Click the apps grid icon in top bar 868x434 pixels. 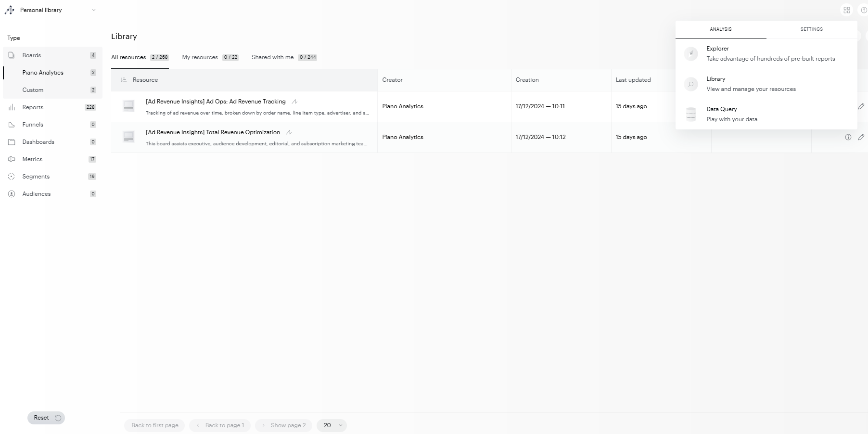pyautogui.click(x=847, y=10)
